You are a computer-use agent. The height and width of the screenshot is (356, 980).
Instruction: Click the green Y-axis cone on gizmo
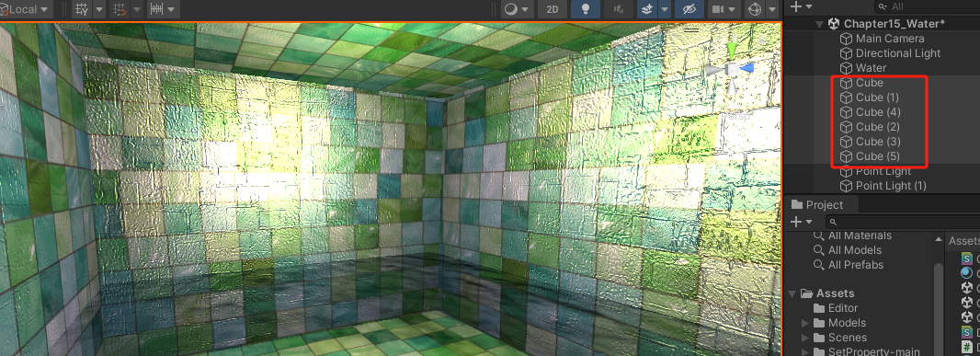click(732, 52)
